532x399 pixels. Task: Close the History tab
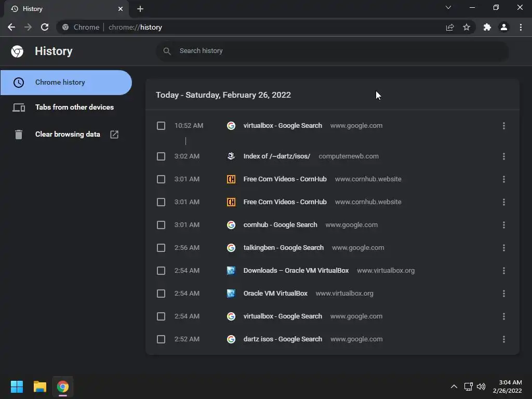pos(121,9)
